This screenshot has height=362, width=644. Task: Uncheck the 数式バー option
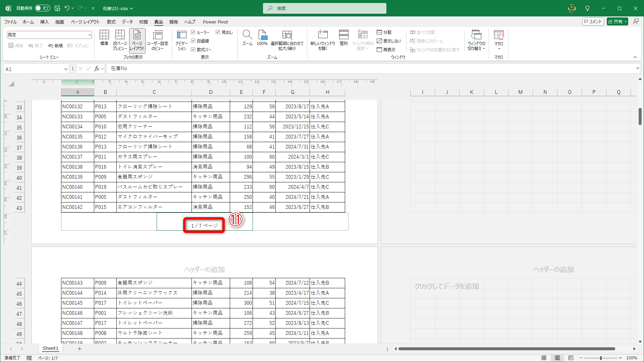193,49
